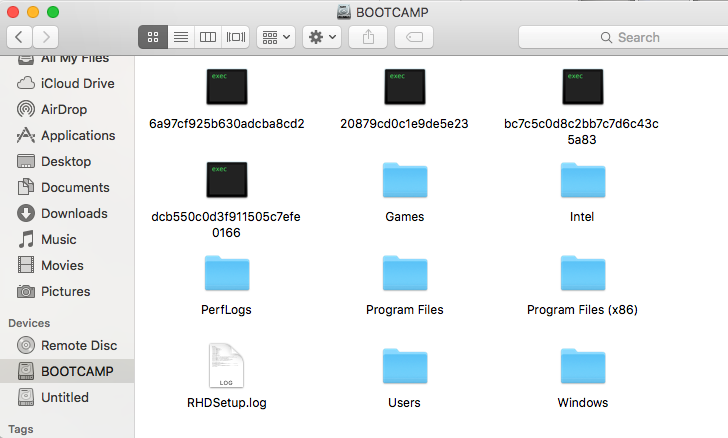Select the Program Files folder icon

point(405,273)
